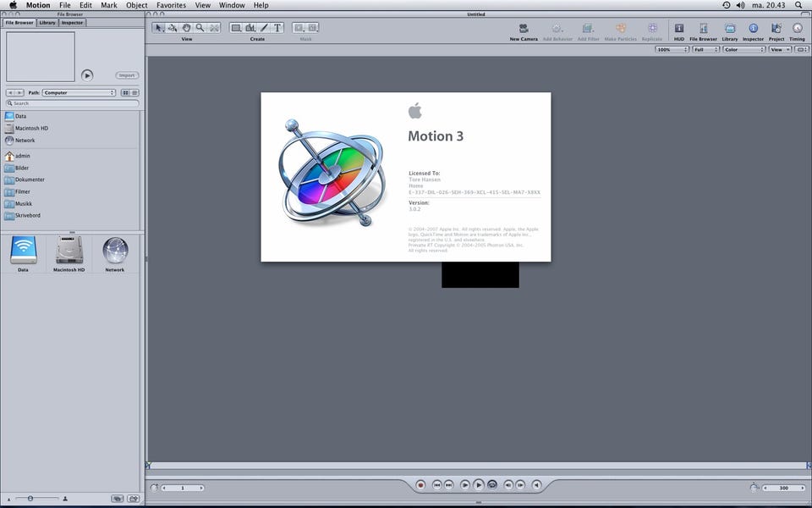Open the Color channels dropdown

[x=744, y=50]
